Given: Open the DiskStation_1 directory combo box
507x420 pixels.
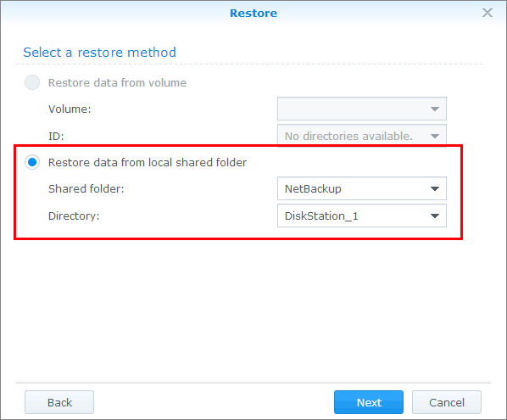Looking at the screenshot, I should pyautogui.click(x=362, y=216).
